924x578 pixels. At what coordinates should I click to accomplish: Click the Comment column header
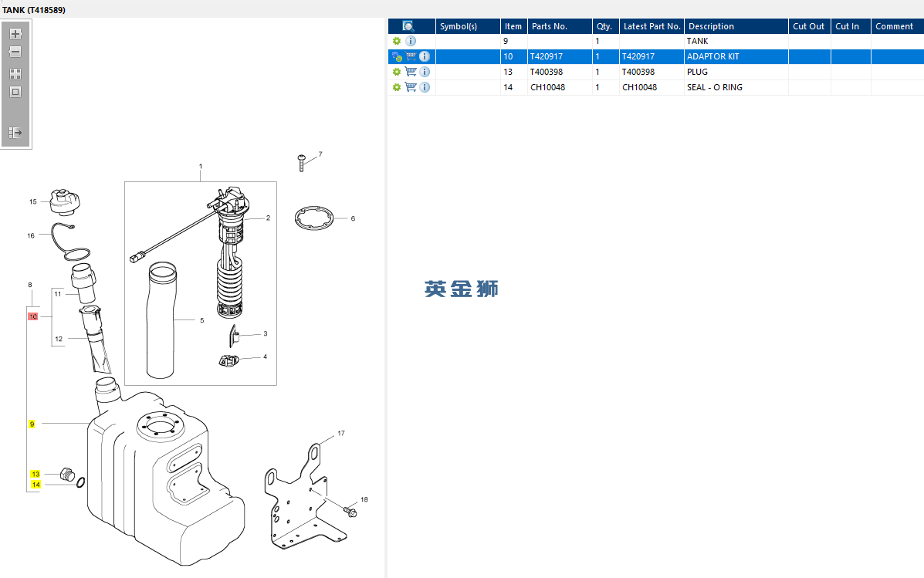click(x=897, y=26)
